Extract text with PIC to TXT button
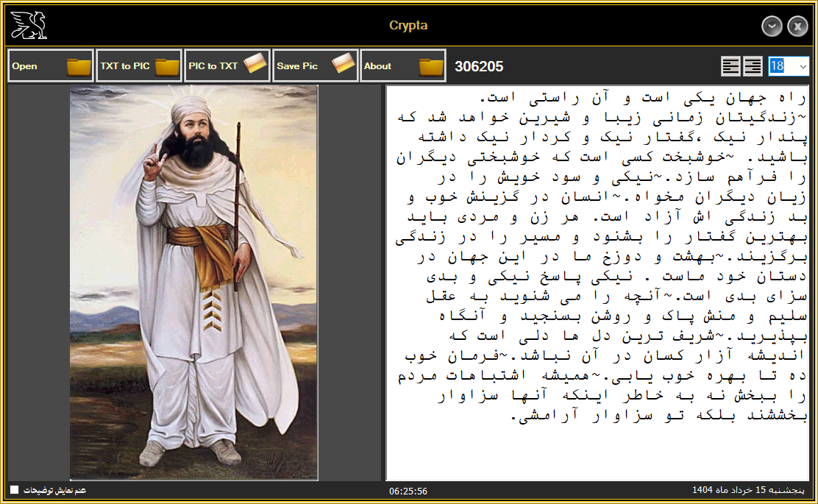Viewport: 818px width, 504px height. [227, 65]
